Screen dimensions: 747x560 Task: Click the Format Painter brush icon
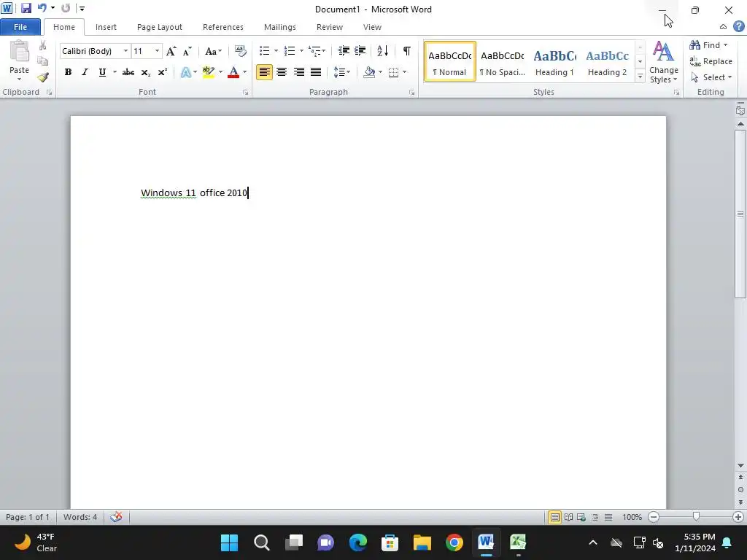[43, 77]
